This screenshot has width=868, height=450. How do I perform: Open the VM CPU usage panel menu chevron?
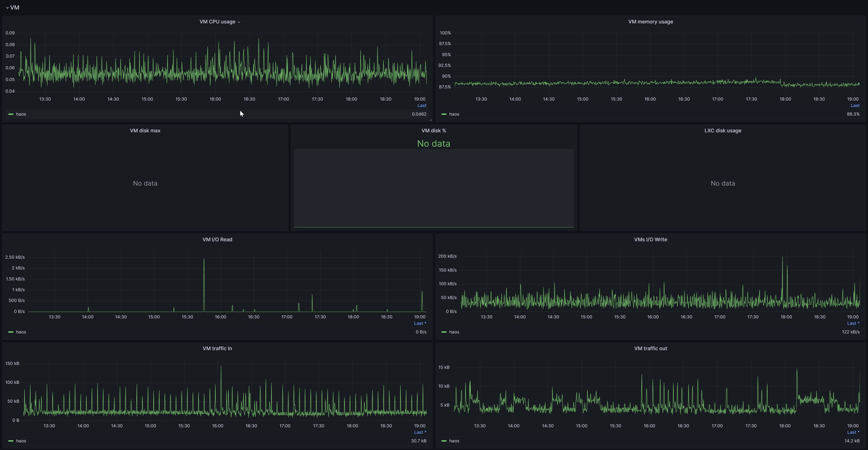coord(239,22)
